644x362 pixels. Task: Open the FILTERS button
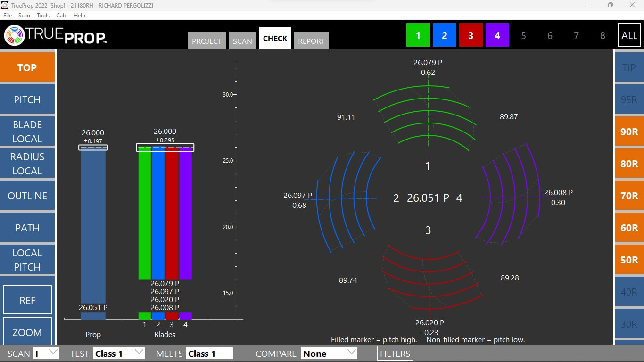coord(395,354)
